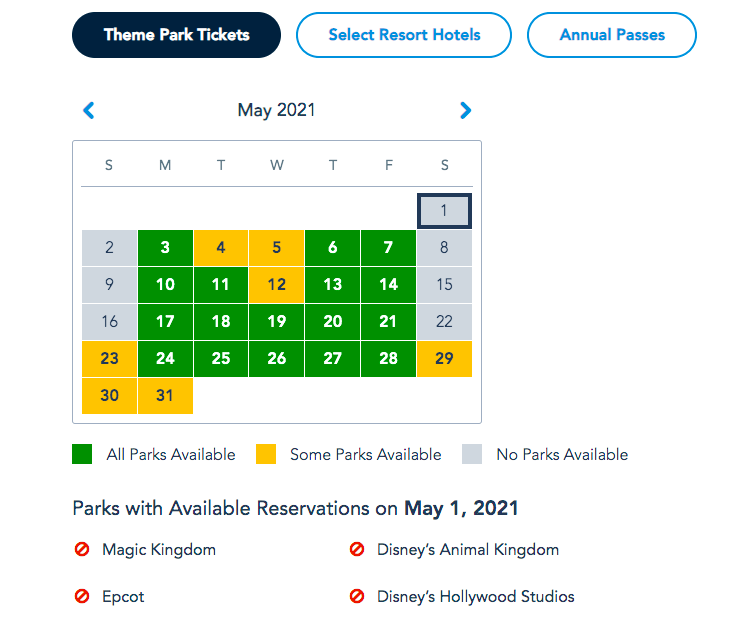Select May 19 date cell
Viewport: 751px width, 623px height.
pyautogui.click(x=277, y=321)
